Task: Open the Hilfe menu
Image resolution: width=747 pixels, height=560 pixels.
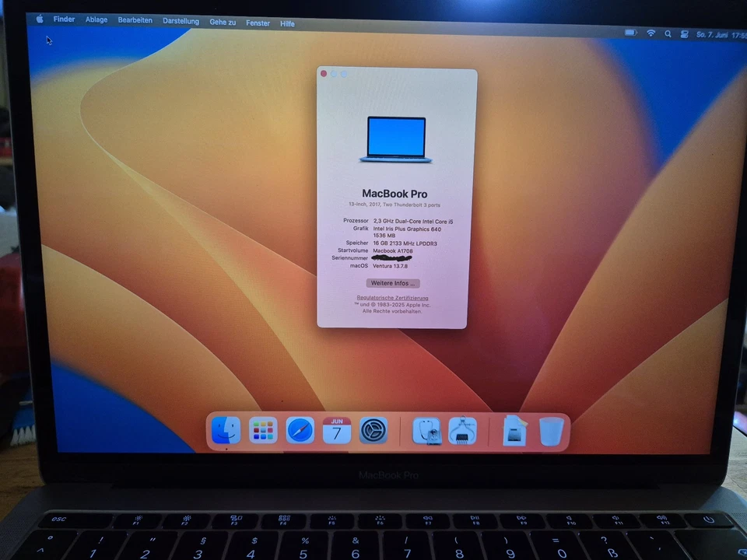Action: click(x=287, y=23)
